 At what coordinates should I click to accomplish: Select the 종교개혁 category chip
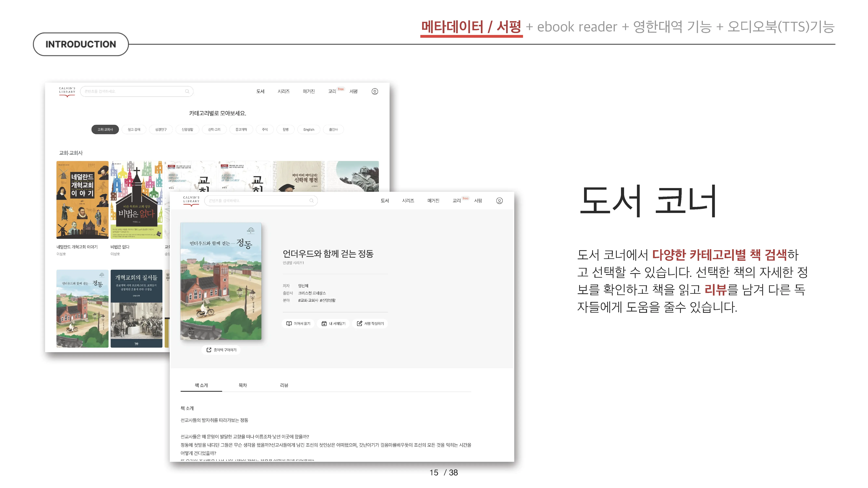[x=241, y=129]
